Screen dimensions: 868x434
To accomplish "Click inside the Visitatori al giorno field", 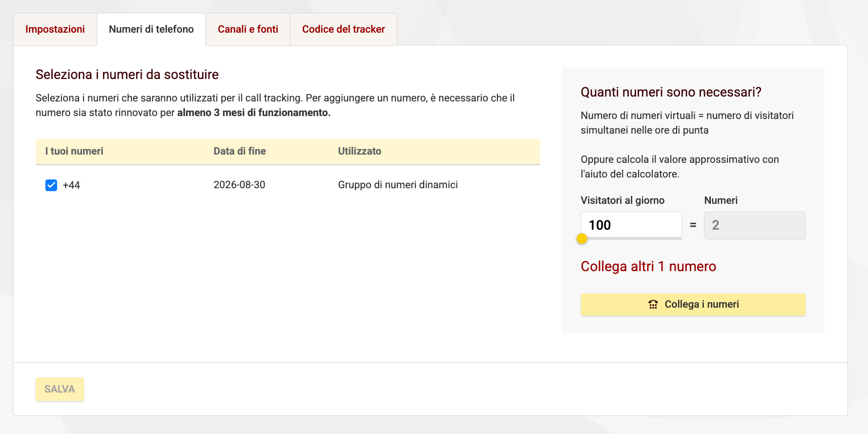I will (x=631, y=225).
